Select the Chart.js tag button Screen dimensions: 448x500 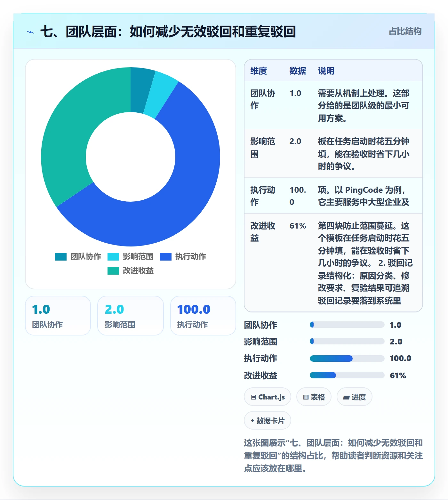pos(268,397)
